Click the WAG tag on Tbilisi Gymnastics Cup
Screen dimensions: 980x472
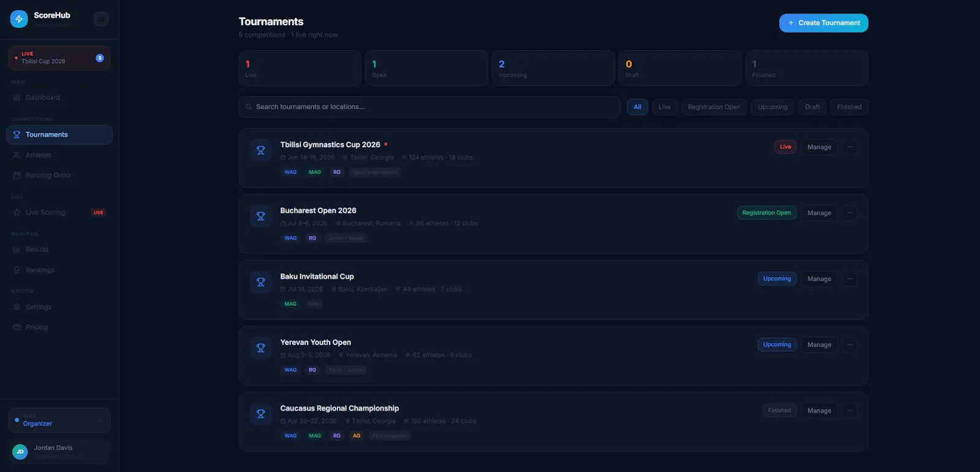click(x=290, y=172)
